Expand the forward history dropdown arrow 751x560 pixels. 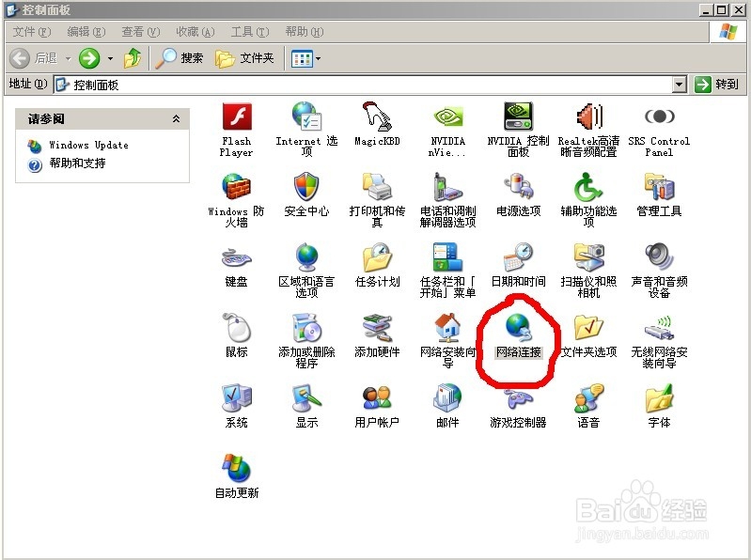click(110, 59)
